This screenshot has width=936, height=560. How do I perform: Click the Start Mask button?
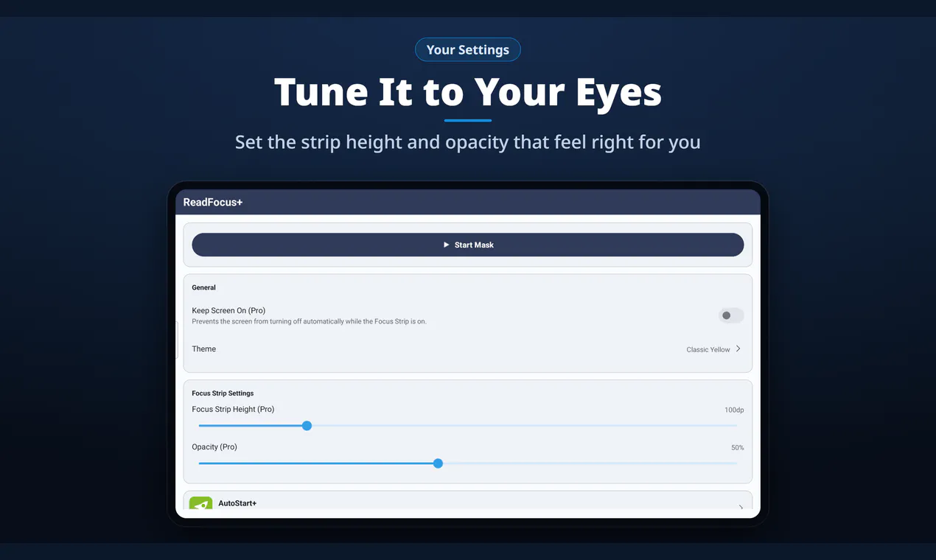468,245
